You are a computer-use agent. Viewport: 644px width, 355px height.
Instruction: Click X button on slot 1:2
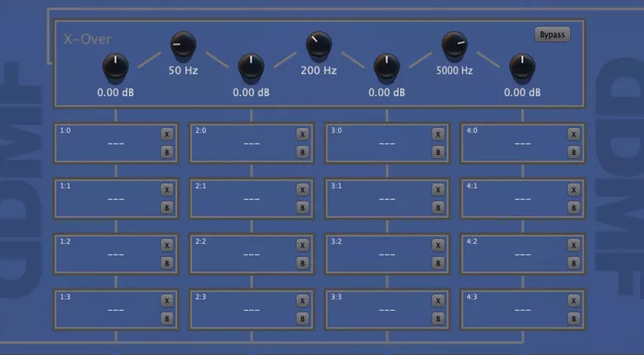167,246
